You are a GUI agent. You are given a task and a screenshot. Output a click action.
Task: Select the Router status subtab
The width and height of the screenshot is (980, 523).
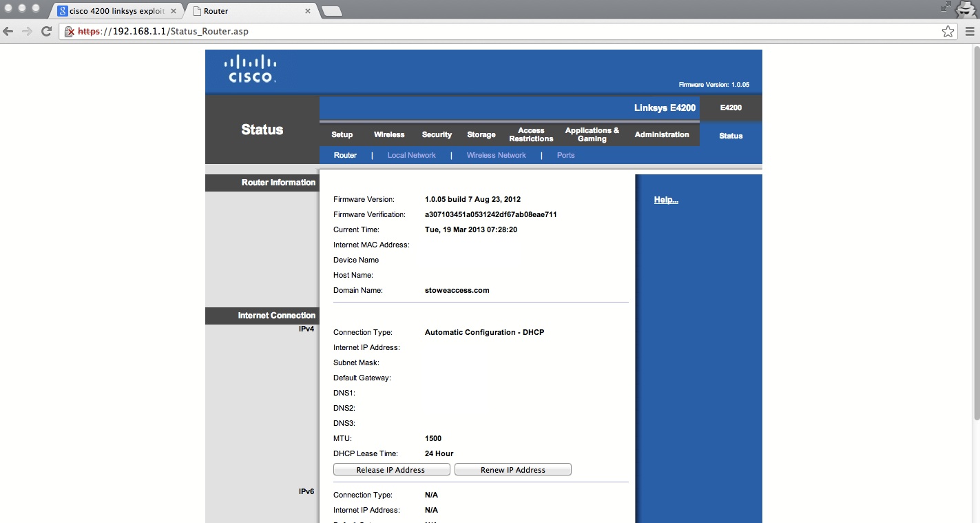pyautogui.click(x=345, y=155)
